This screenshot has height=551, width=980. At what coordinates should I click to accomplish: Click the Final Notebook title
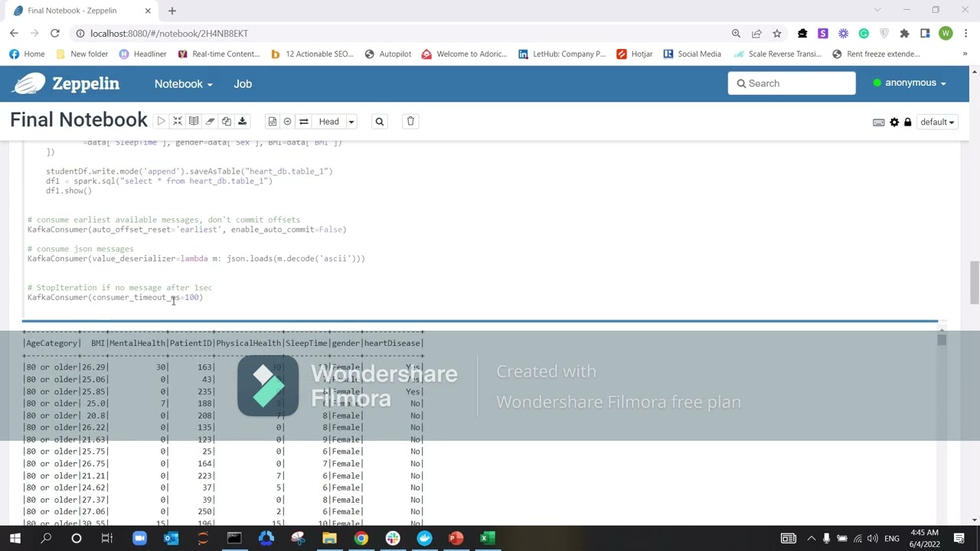pos(79,120)
